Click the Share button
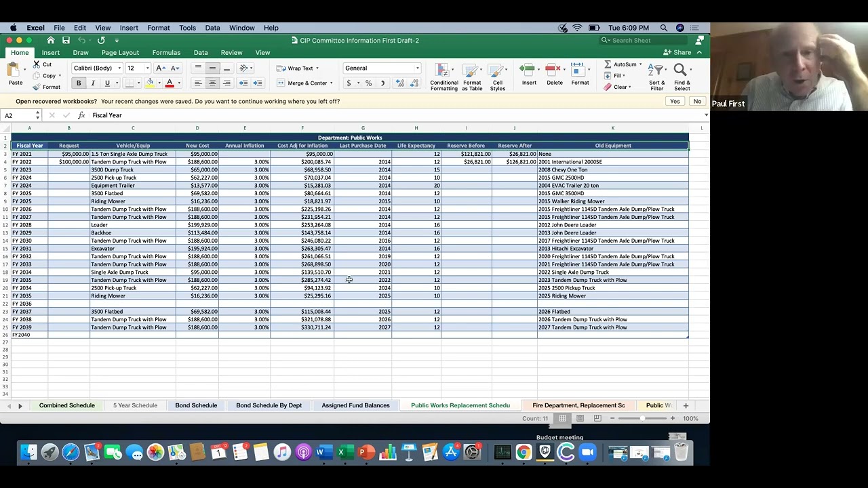Viewport: 868px width, 488px height. coord(678,52)
